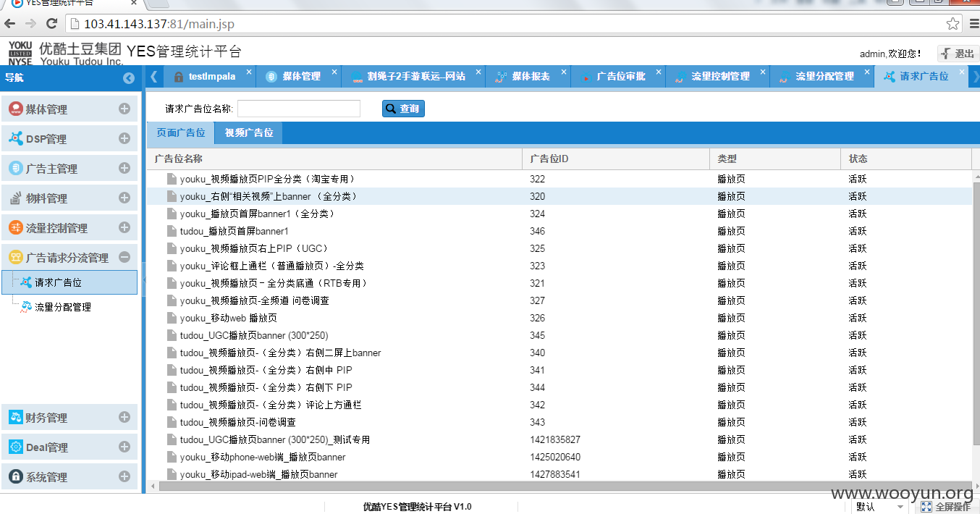Screen dimensions: 980x514
Task: Select row youku_评论框上通栏（普通播放页）-全分类
Action: [559, 266]
